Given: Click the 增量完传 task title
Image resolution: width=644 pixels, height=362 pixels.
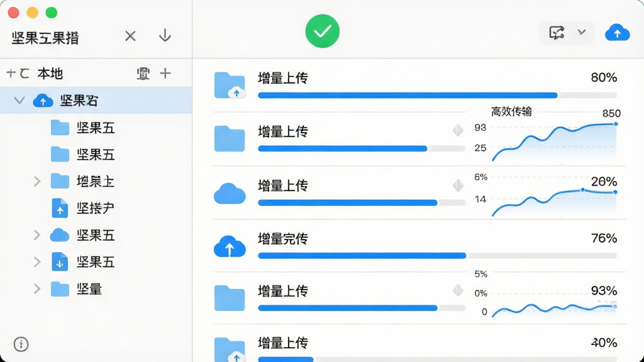Looking at the screenshot, I should coord(283,238).
